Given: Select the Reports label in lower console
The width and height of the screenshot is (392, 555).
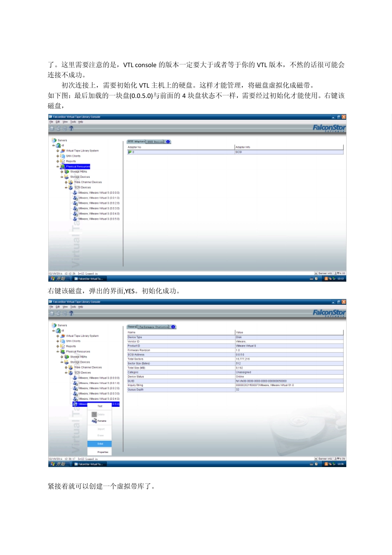Looking at the screenshot, I should coord(71,346).
